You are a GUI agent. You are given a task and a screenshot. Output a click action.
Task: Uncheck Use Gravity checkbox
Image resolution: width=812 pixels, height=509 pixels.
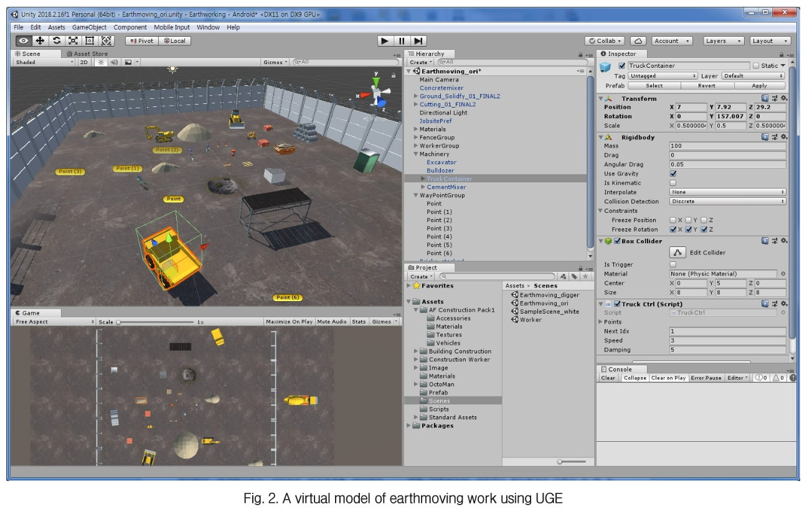tap(673, 174)
